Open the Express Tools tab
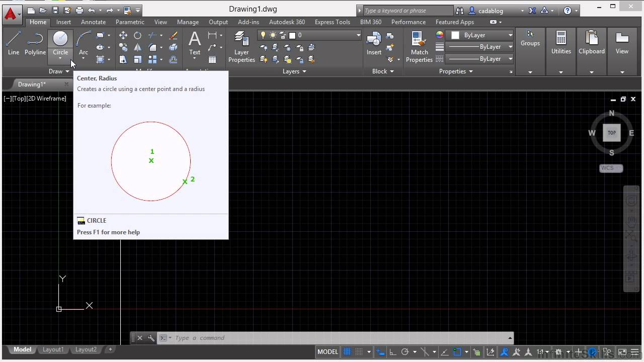 pos(332,22)
